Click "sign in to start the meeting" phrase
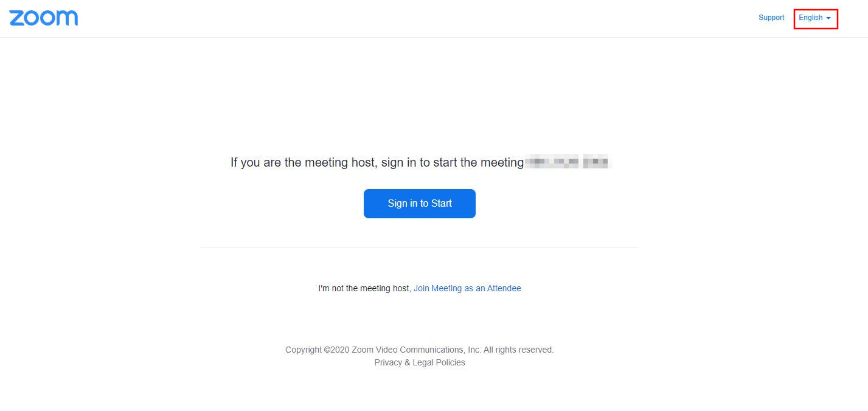The image size is (868, 411). [453, 162]
